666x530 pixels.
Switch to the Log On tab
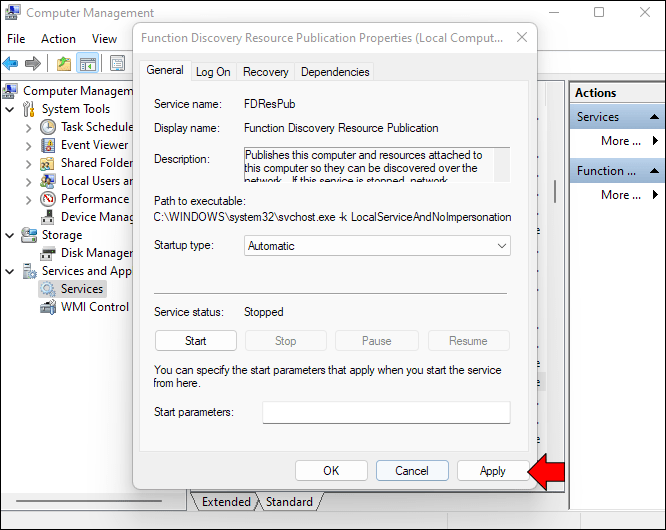coord(213,72)
